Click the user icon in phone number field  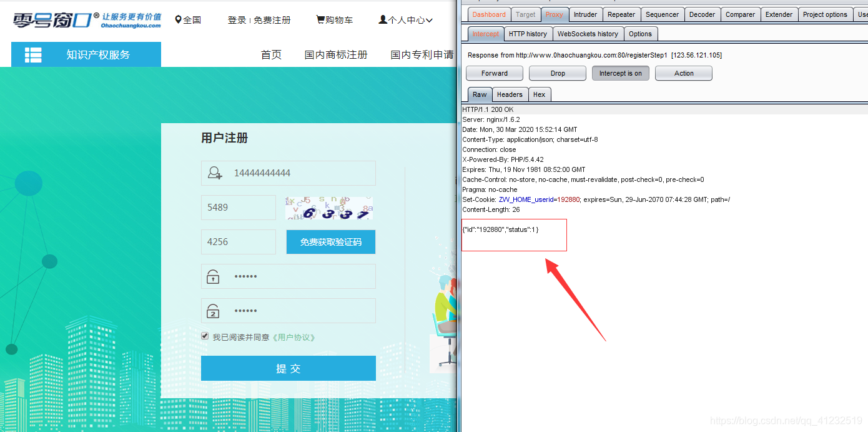tap(215, 173)
